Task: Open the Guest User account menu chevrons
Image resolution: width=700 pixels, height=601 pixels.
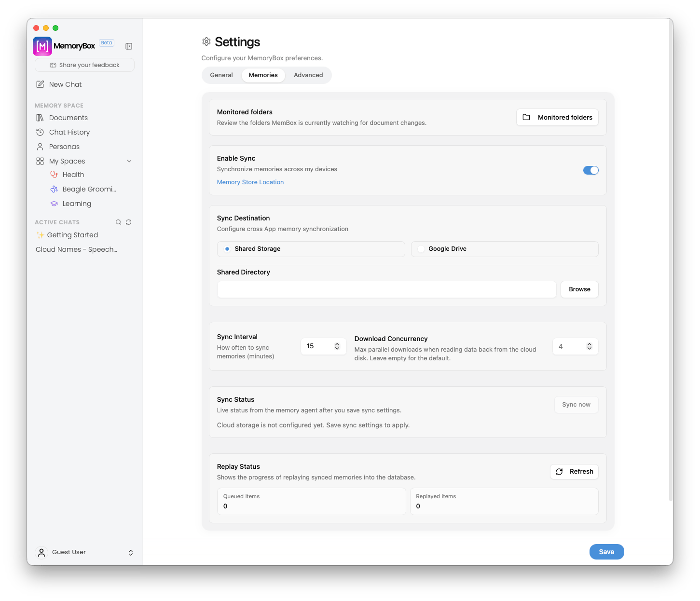Action: click(x=131, y=553)
